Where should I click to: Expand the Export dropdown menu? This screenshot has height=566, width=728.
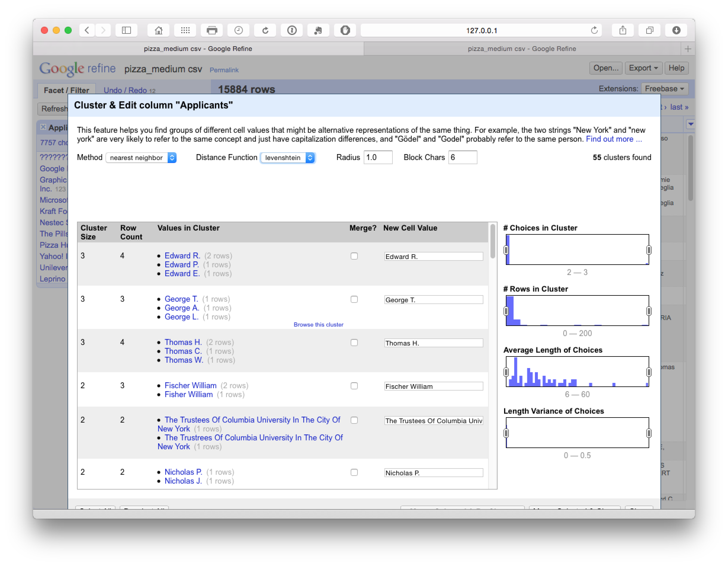pos(643,68)
